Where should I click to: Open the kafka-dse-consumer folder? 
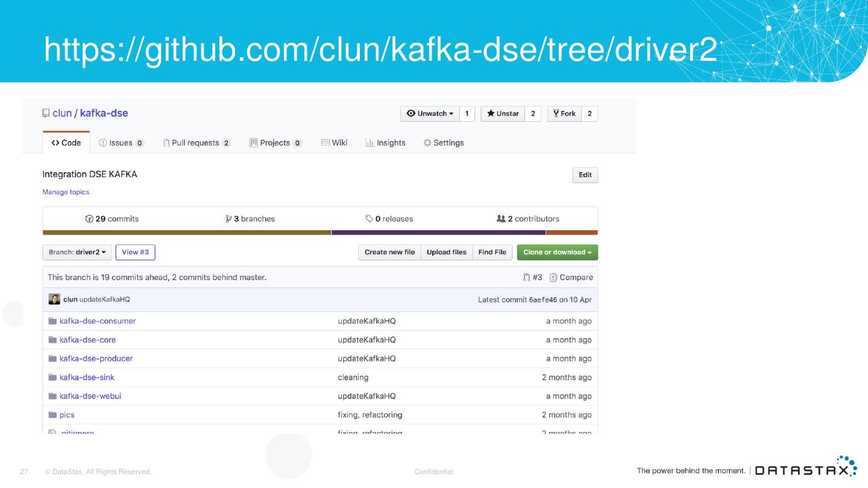pyautogui.click(x=98, y=321)
